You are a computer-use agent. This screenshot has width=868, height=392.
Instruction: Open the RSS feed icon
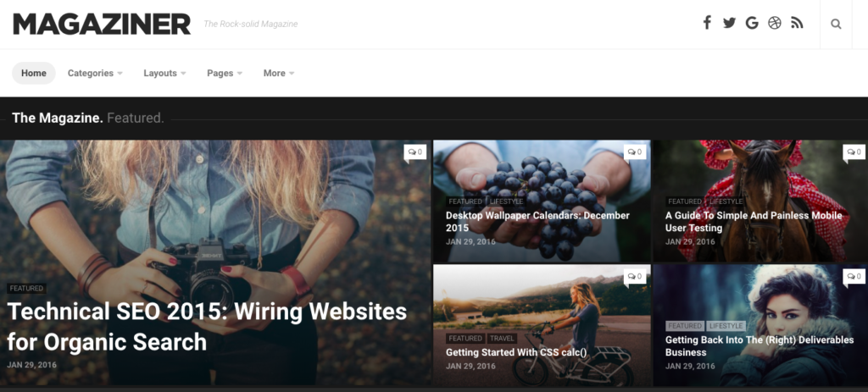tap(797, 23)
